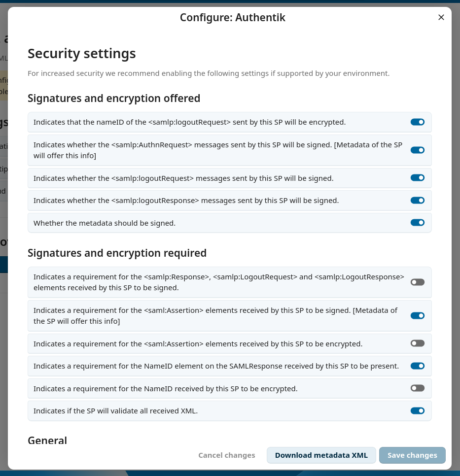
Task: Click Save changes button
Action: (x=412, y=455)
